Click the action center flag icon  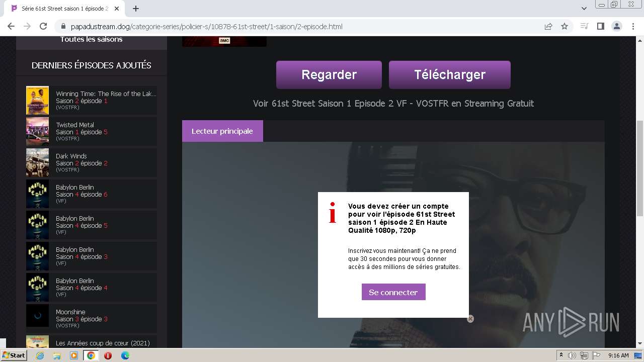[x=596, y=355]
